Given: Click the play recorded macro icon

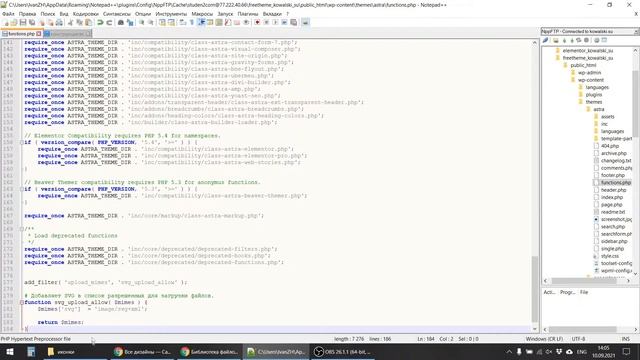Looking at the screenshot, I should point(275,22).
